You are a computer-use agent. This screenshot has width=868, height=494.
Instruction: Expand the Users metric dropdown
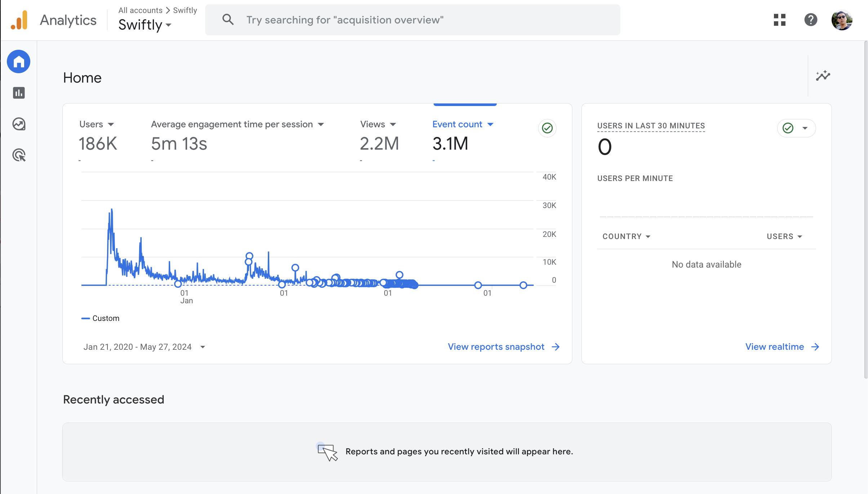tap(111, 124)
